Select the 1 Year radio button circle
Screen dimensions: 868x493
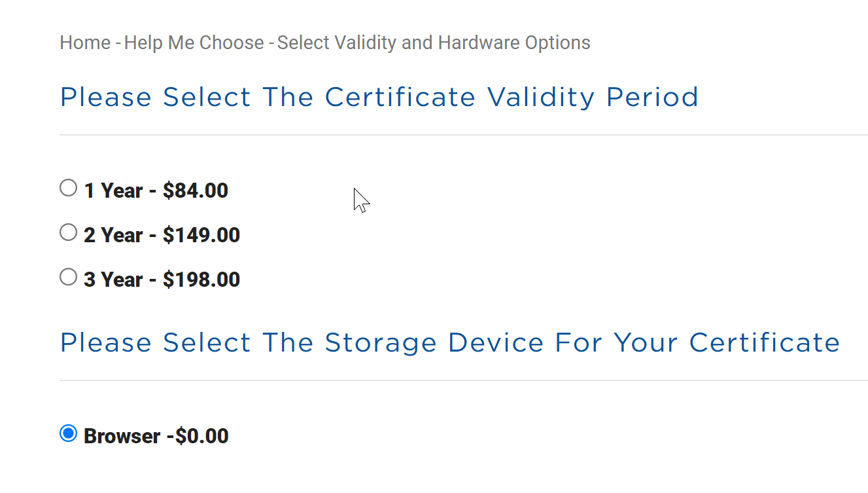(68, 189)
